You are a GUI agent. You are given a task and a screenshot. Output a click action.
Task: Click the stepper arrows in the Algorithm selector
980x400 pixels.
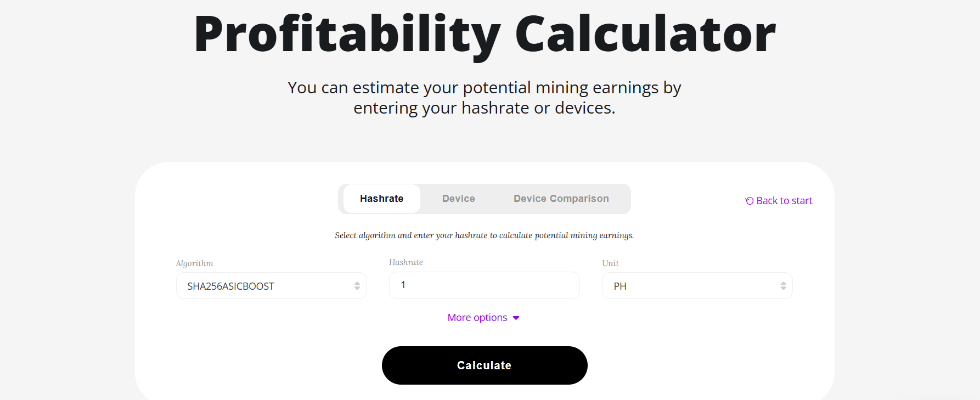pyautogui.click(x=357, y=285)
